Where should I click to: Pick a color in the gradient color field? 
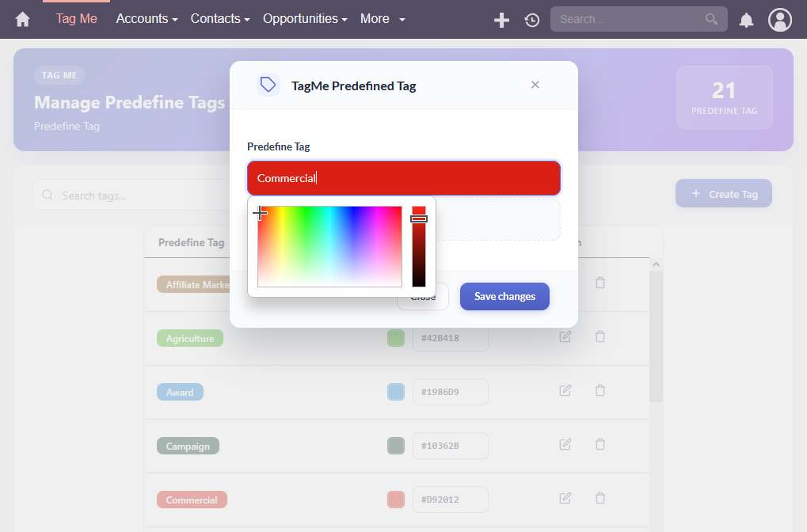(329, 246)
